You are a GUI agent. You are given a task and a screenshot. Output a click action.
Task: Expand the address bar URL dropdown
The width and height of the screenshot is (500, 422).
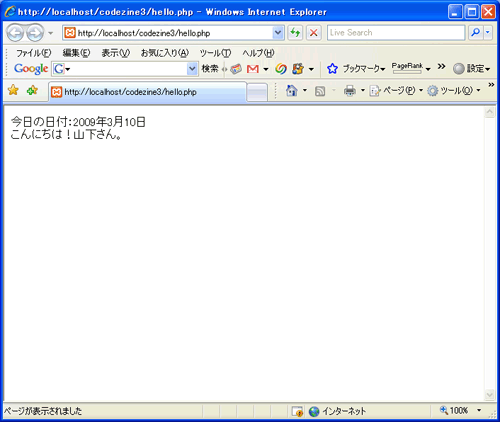pyautogui.click(x=278, y=33)
